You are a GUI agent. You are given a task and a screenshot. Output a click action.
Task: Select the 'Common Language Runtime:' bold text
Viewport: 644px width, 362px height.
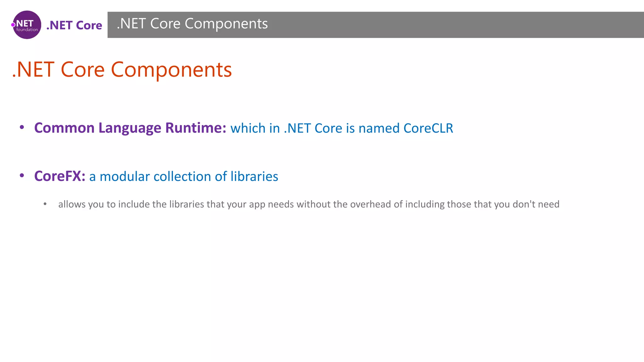coord(130,128)
